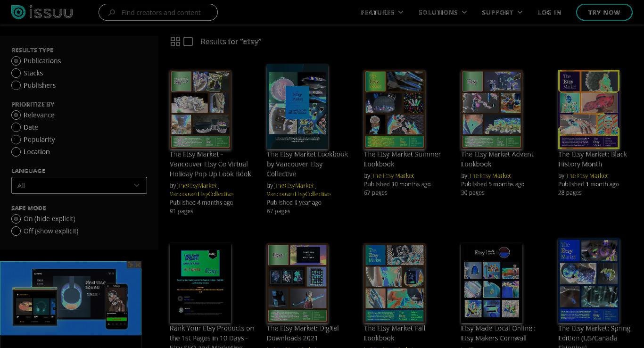This screenshot has width=644, height=348.
Task: Click the text "Published 10 months ago"
Action: [x=397, y=184]
